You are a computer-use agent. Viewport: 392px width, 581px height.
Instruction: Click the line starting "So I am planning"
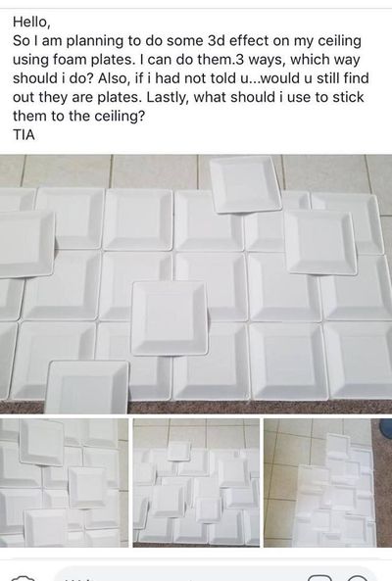[x=187, y=40]
